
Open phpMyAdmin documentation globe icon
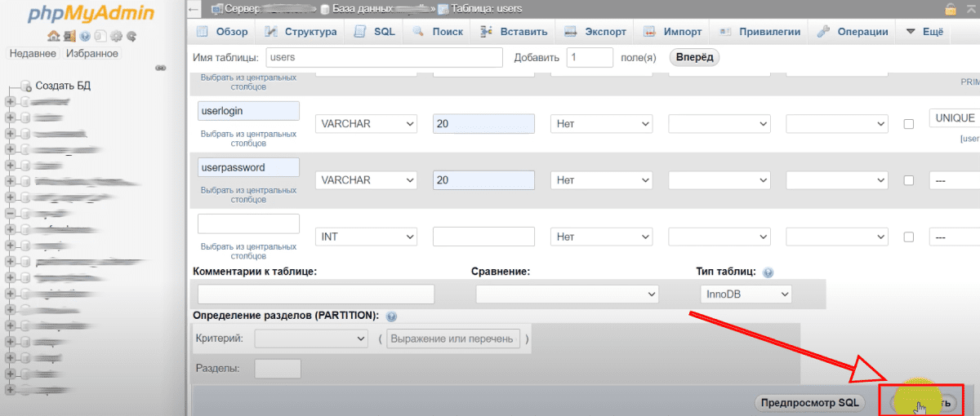[x=85, y=36]
